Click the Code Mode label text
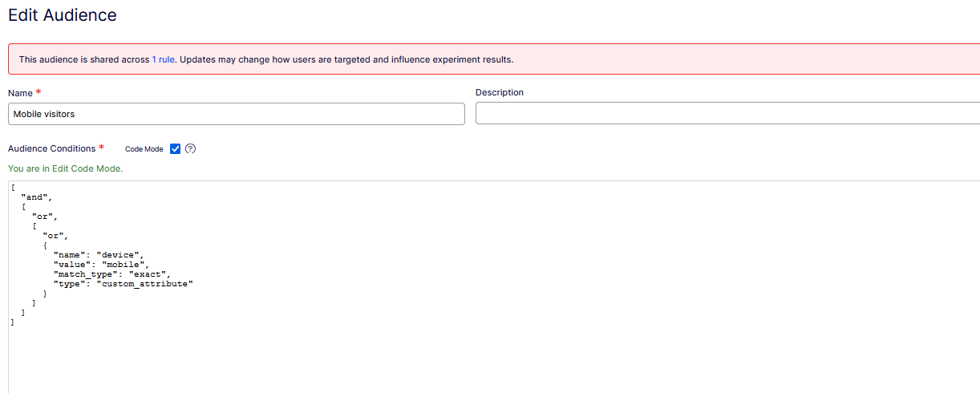This screenshot has height=393, width=980. [144, 149]
